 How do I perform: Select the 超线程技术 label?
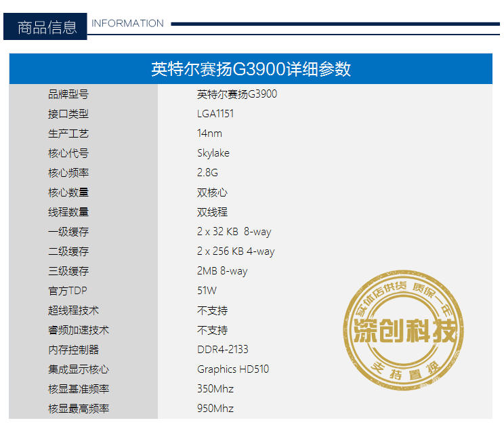point(73,310)
